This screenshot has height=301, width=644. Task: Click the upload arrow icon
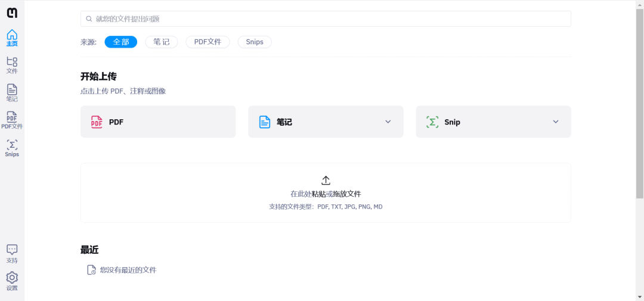pyautogui.click(x=326, y=180)
